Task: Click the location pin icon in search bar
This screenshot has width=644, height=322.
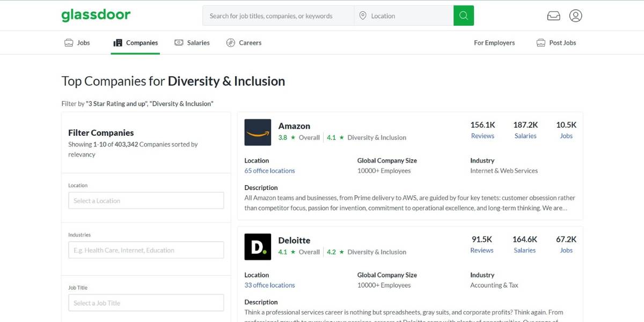Action: (x=363, y=16)
